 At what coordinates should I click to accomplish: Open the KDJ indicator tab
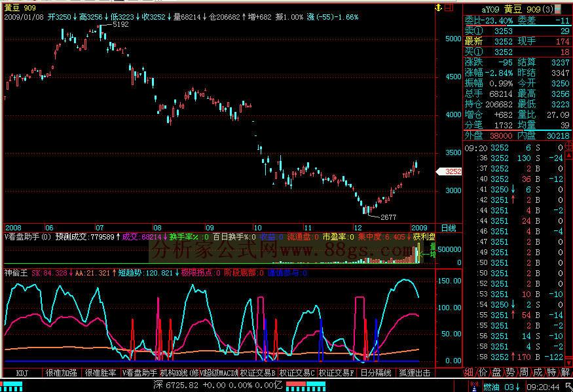click(22, 373)
